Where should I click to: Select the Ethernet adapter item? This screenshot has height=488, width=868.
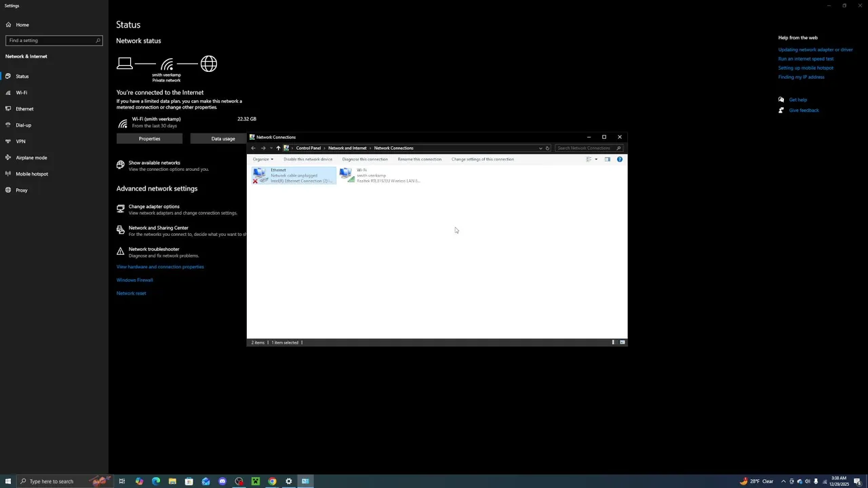point(293,176)
